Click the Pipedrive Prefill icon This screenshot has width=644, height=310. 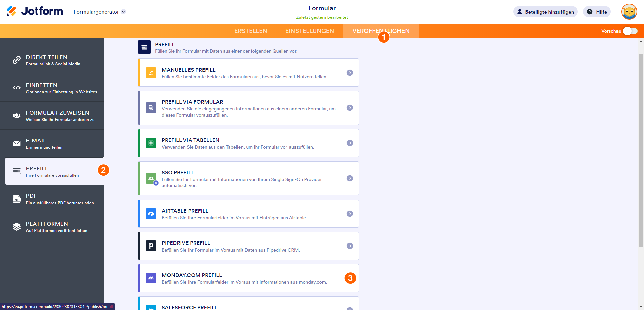tap(151, 246)
